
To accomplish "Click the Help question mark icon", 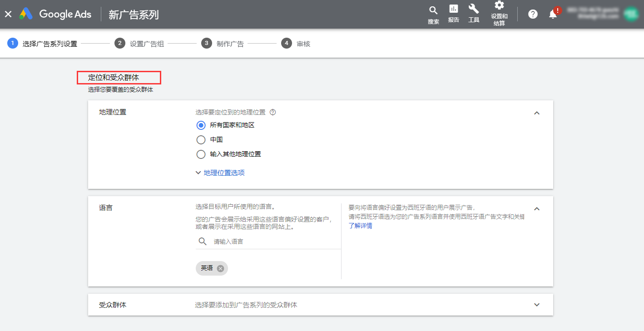I will point(533,14).
